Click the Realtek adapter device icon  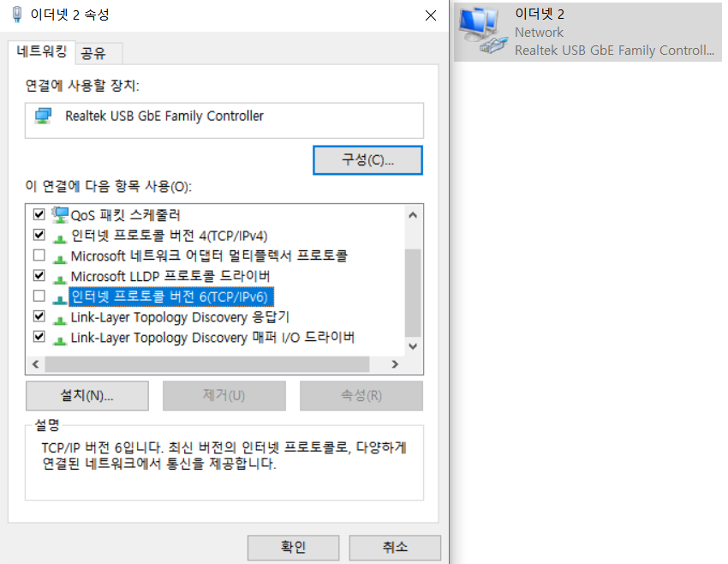pyautogui.click(x=43, y=116)
